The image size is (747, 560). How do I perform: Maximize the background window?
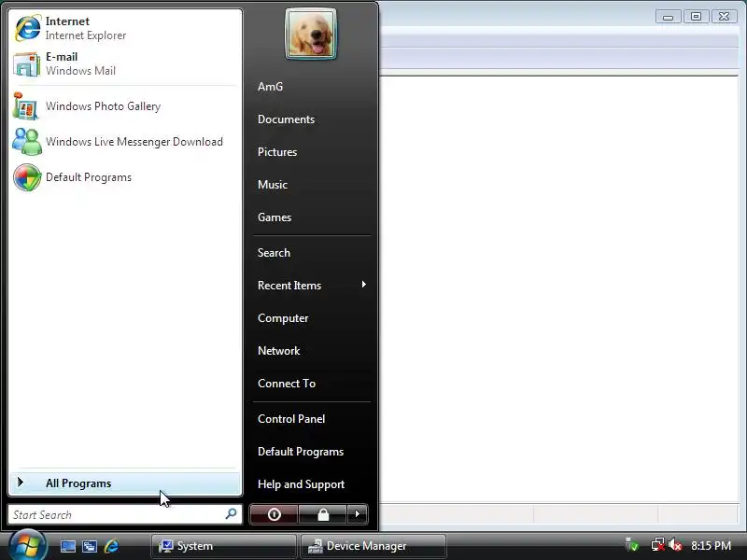click(696, 17)
